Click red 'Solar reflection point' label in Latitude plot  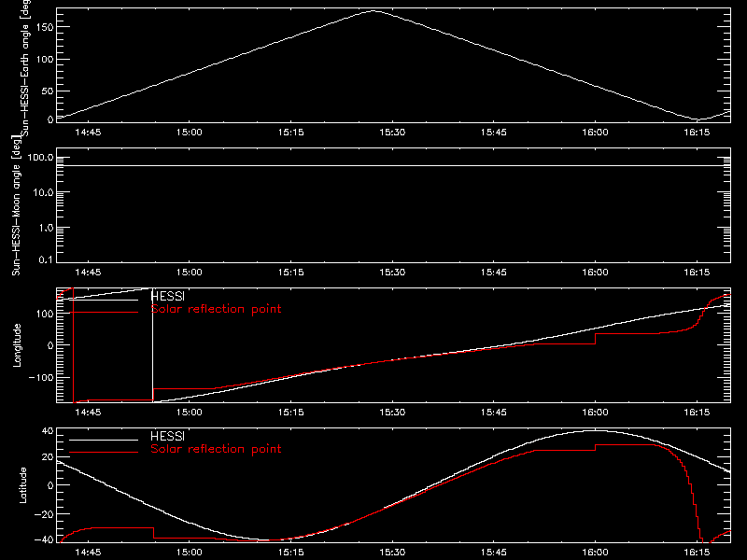216,449
